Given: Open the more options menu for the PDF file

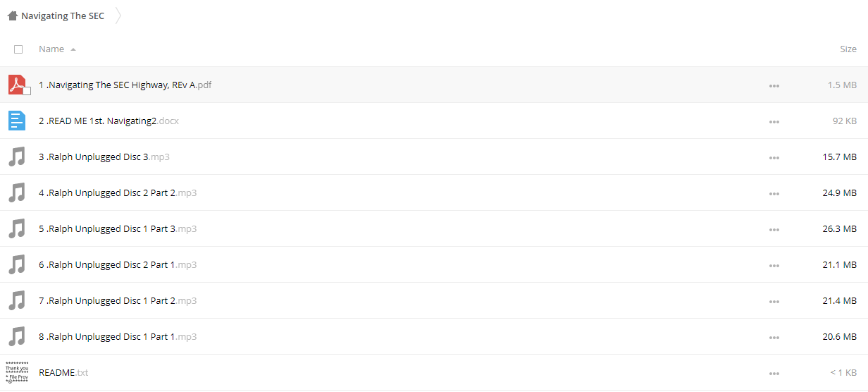Looking at the screenshot, I should coord(774,85).
